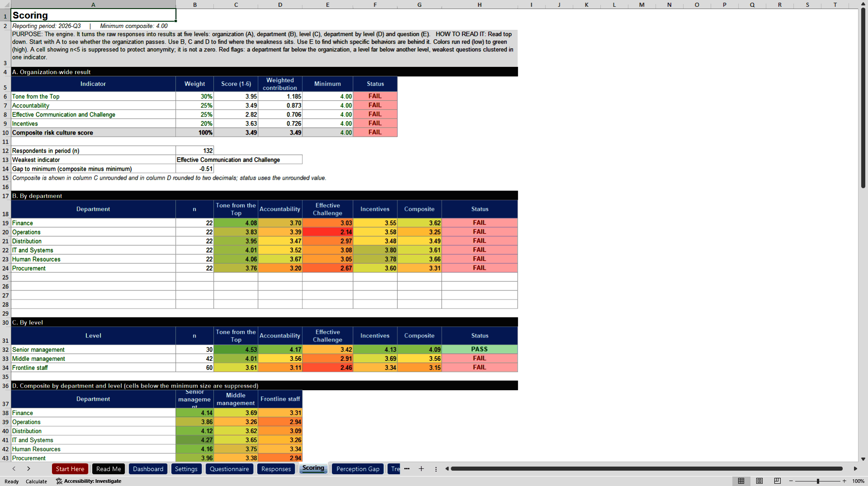This screenshot has height=486, width=868.
Task: Click the vertical scrollbar up arrow
Action: (863, 4)
